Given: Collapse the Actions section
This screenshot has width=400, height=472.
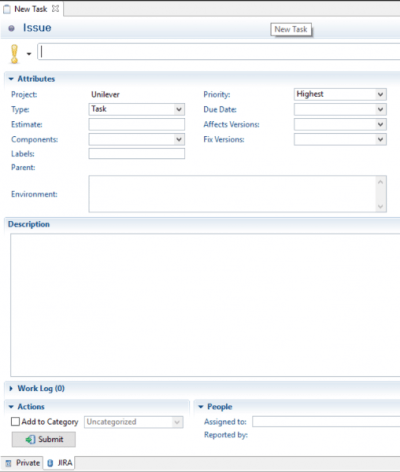Looking at the screenshot, I should tap(11, 407).
